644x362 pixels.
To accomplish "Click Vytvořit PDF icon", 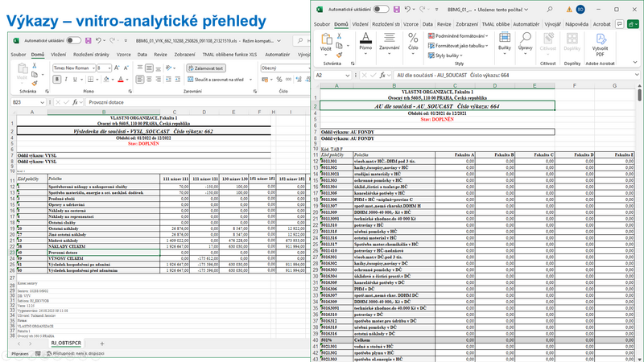I will (601, 39).
